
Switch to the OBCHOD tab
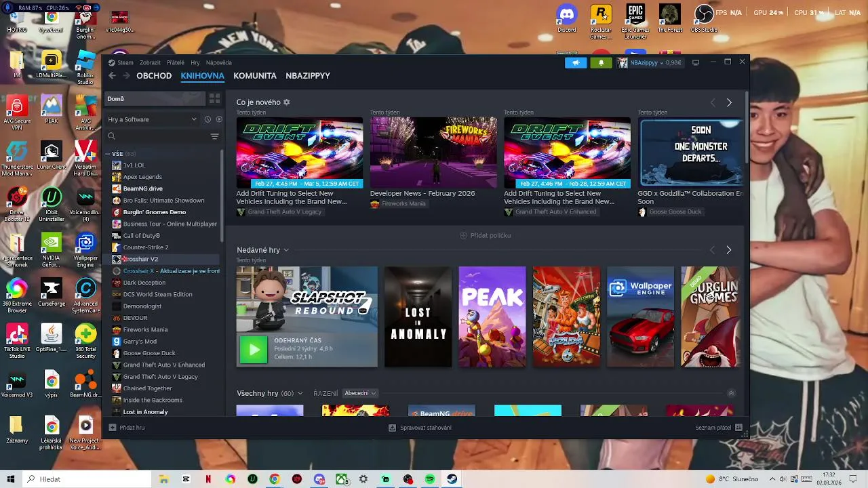[154, 76]
